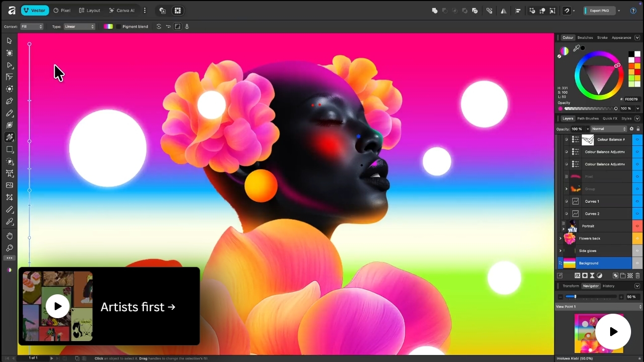Select the Move tool arrow
This screenshot has height=362, width=644.
click(x=9, y=41)
